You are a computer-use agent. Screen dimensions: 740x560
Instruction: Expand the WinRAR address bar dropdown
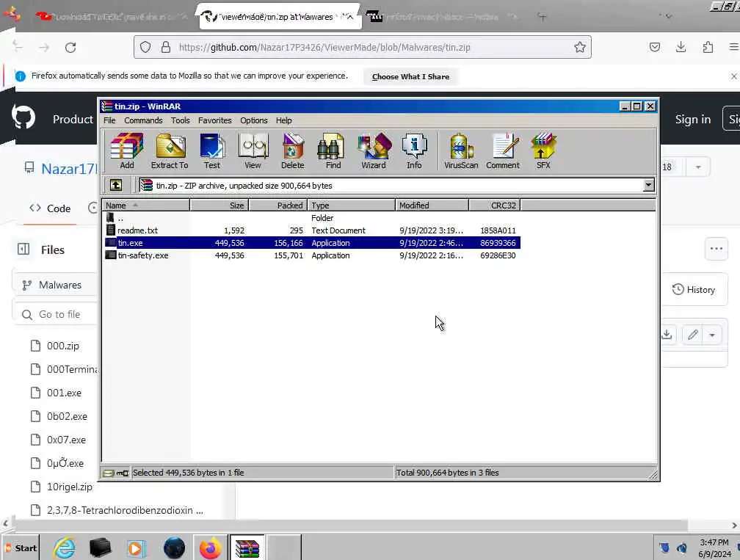649,186
